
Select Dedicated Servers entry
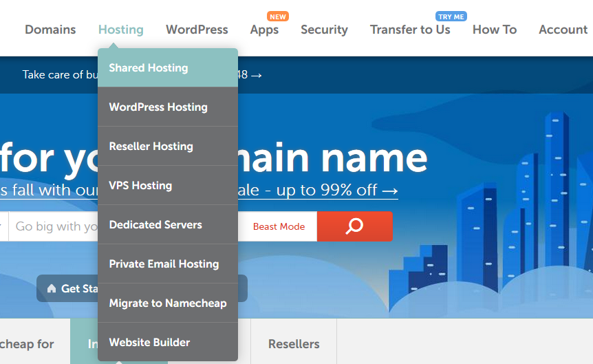(x=168, y=224)
